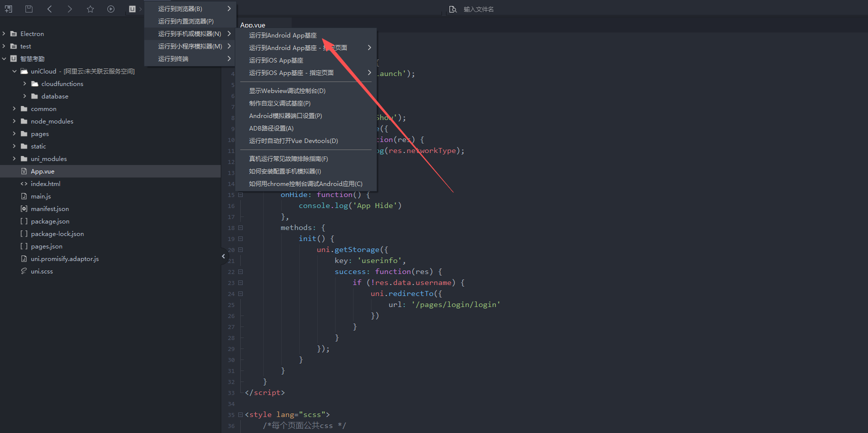The width and height of the screenshot is (868, 433).
Task: Click the file search icon beside input
Action: (x=452, y=9)
